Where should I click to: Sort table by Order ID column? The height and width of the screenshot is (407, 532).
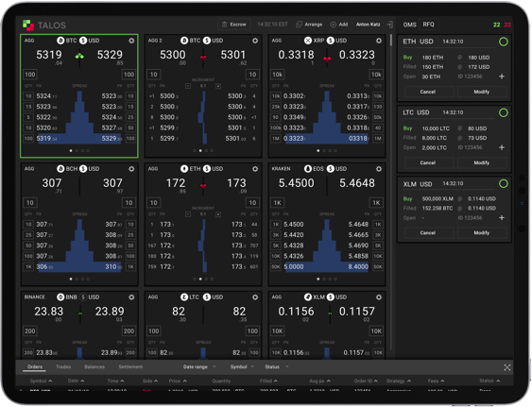[366, 381]
